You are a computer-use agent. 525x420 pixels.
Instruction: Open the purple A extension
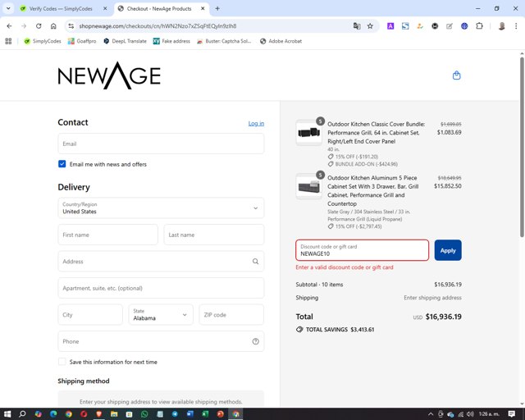390,26
